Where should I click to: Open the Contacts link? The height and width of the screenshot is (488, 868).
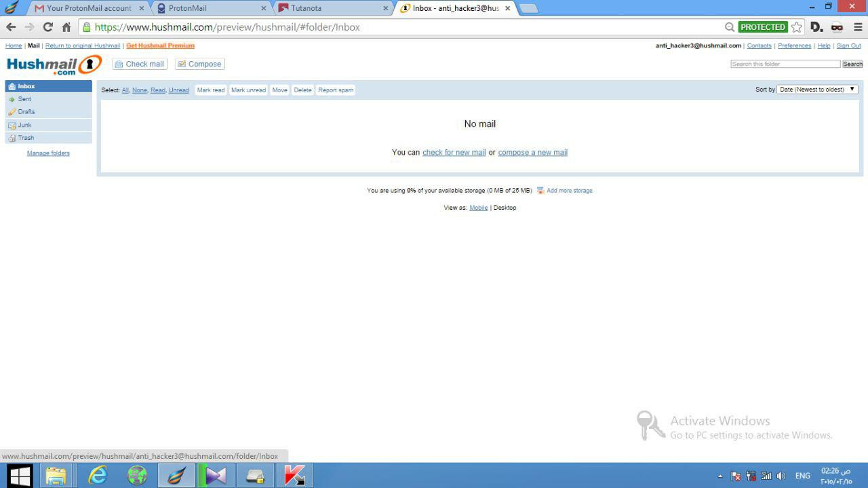pyautogui.click(x=759, y=45)
